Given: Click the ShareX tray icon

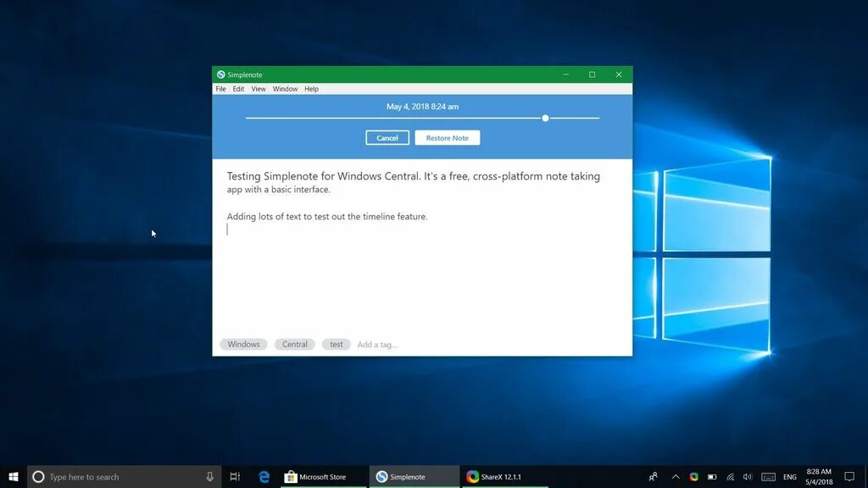Looking at the screenshot, I should (693, 476).
